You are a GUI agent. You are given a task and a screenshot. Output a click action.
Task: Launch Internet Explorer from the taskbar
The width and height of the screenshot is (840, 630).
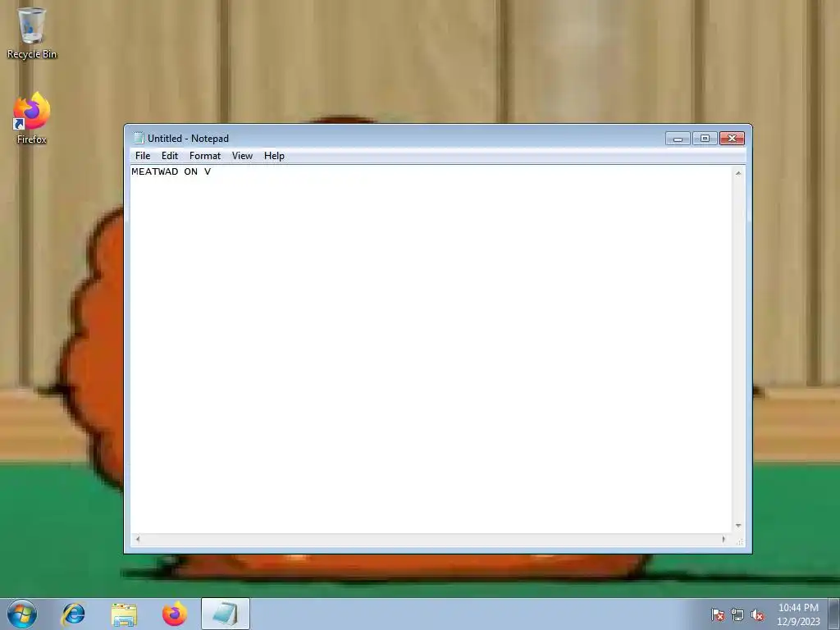73,614
